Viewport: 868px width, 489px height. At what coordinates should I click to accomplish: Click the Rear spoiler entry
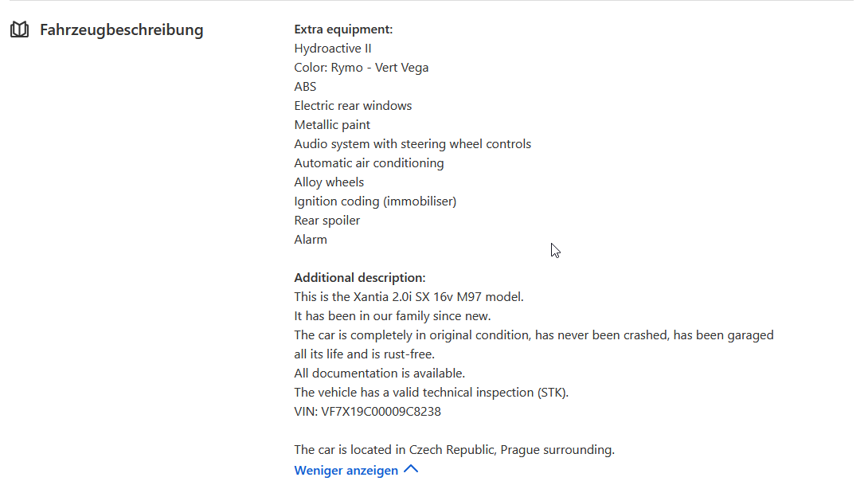(x=327, y=221)
